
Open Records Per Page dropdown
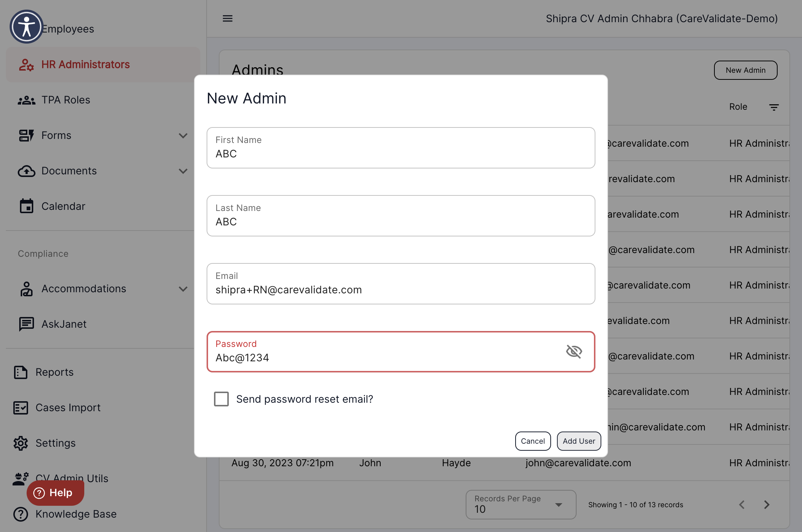521,505
